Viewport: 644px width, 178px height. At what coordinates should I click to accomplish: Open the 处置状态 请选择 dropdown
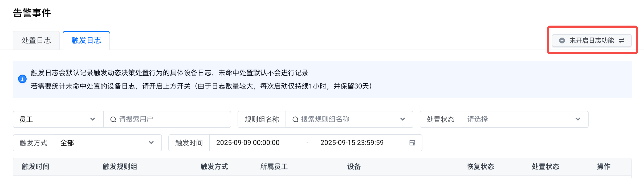[524, 119]
